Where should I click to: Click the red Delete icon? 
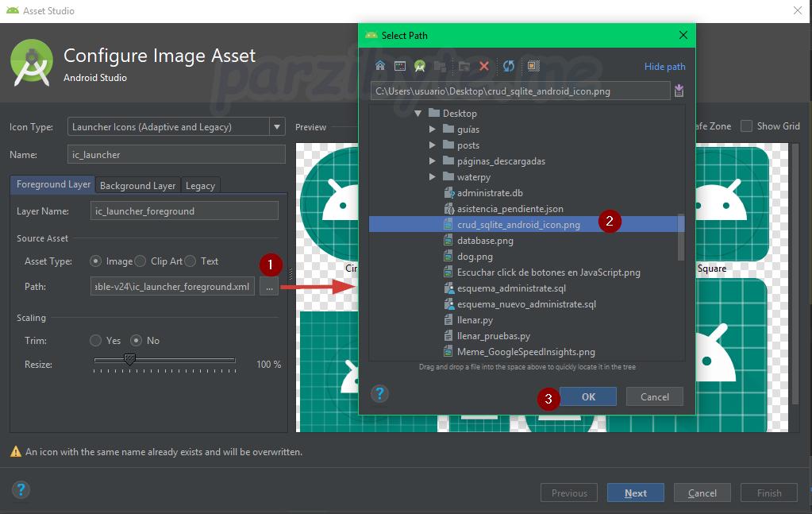point(484,67)
